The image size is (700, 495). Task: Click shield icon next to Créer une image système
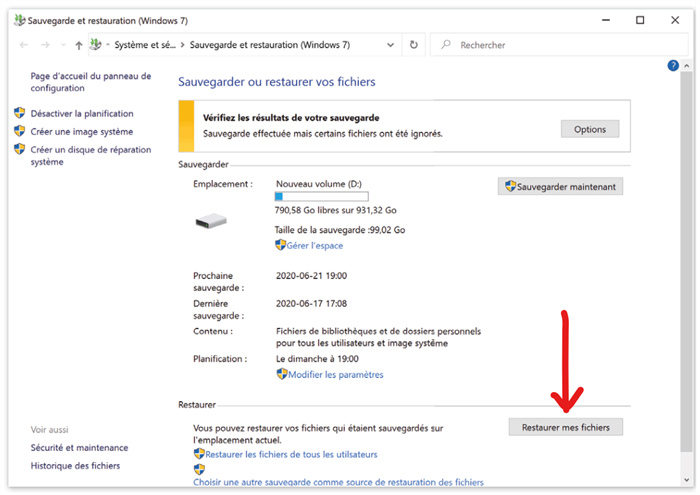click(x=20, y=131)
